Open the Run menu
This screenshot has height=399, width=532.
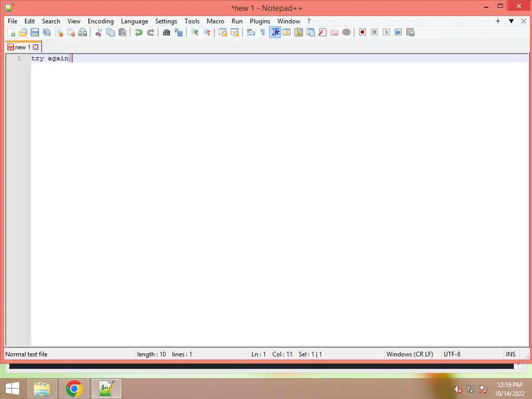pyautogui.click(x=237, y=21)
